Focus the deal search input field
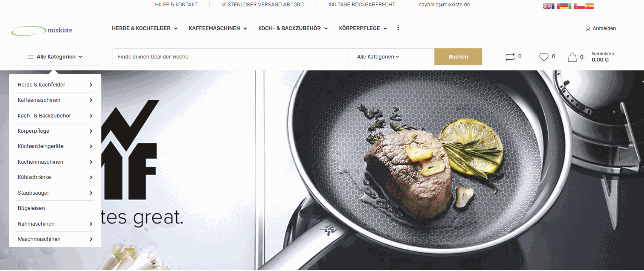 click(x=230, y=57)
